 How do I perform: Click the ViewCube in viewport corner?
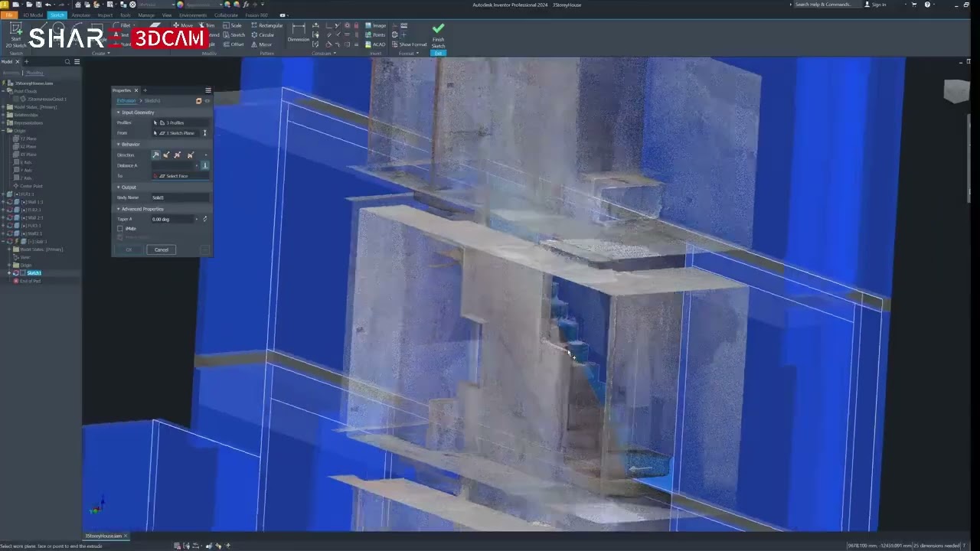956,91
